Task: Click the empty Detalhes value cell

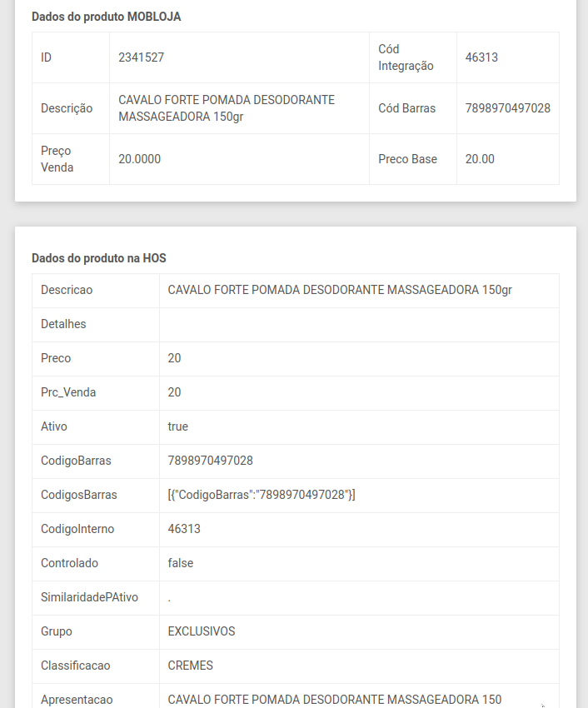Action: (358, 324)
